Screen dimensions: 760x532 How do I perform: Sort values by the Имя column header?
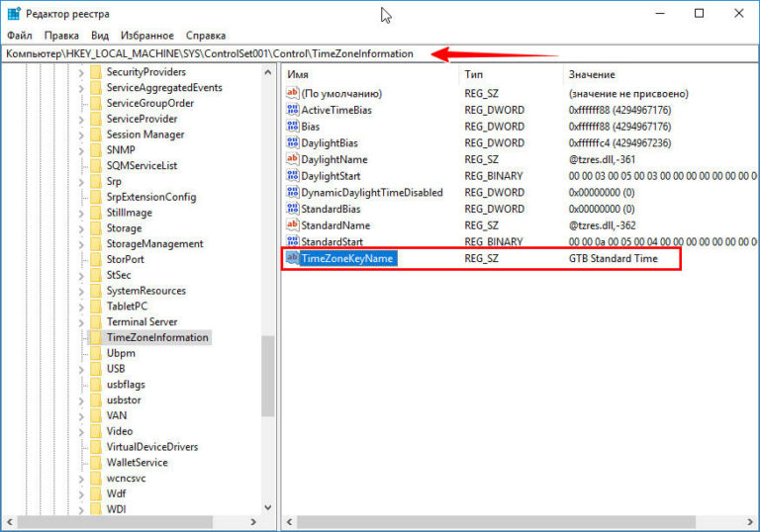[x=298, y=75]
